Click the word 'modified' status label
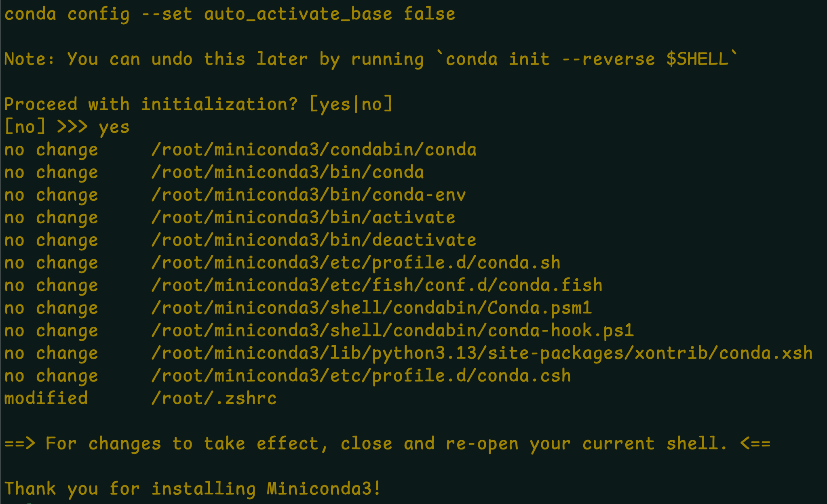Viewport: 827px width, 504px height. coord(46,399)
